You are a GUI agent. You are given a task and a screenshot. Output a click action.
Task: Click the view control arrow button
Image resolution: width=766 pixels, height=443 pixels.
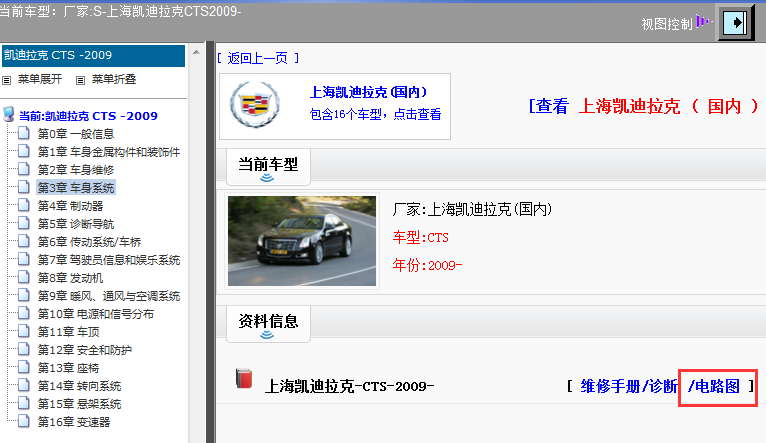pyautogui.click(x=736, y=22)
